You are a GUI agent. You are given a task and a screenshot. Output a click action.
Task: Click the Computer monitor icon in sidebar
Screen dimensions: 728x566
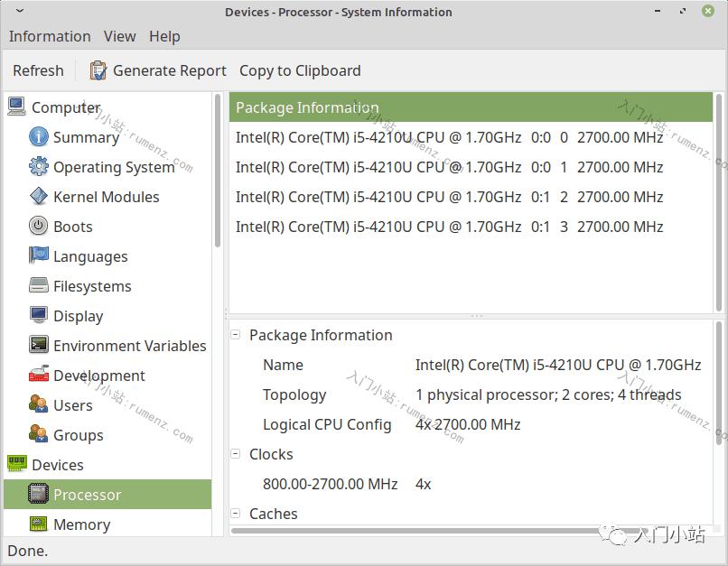(x=17, y=107)
